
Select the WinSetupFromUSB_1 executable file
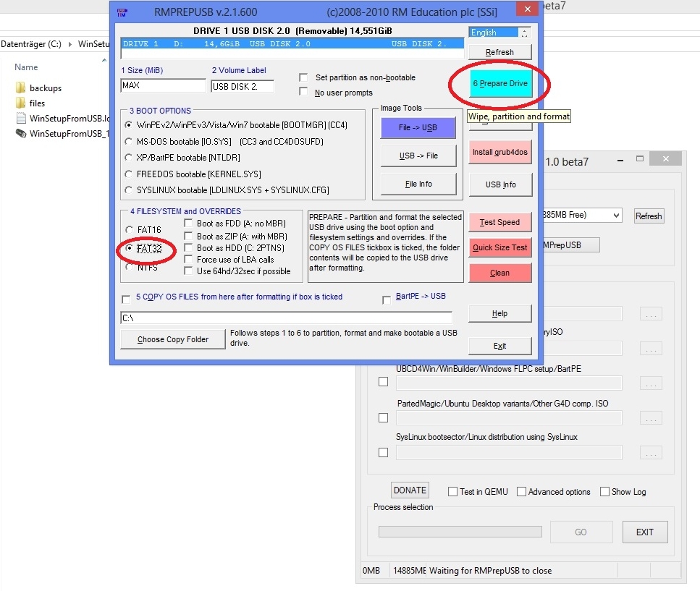point(62,133)
